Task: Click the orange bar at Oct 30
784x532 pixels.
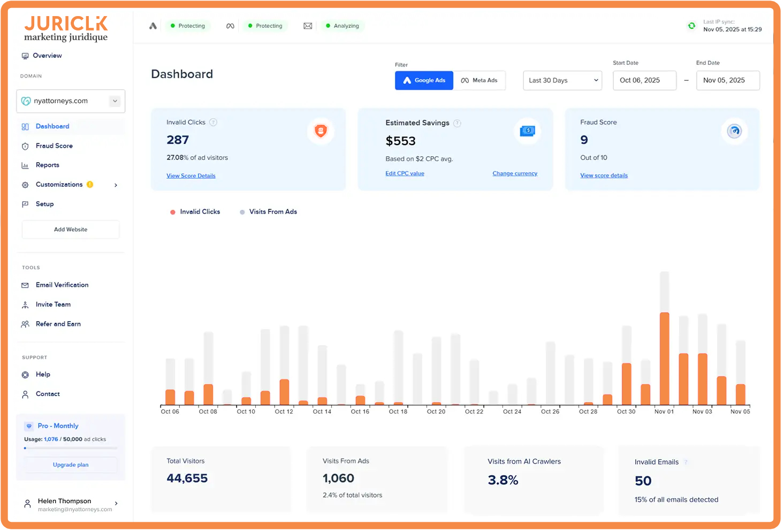Action: click(x=626, y=384)
